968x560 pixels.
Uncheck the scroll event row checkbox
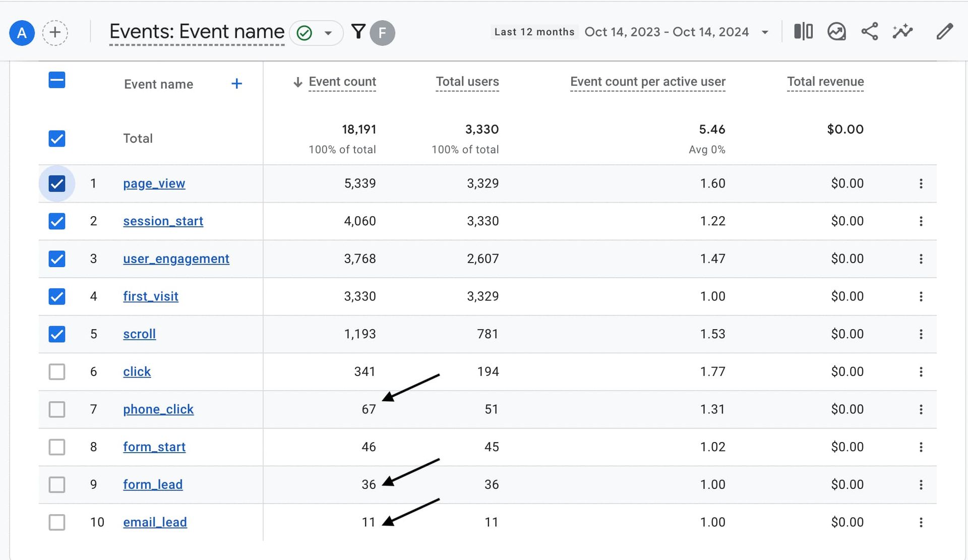[x=57, y=334]
